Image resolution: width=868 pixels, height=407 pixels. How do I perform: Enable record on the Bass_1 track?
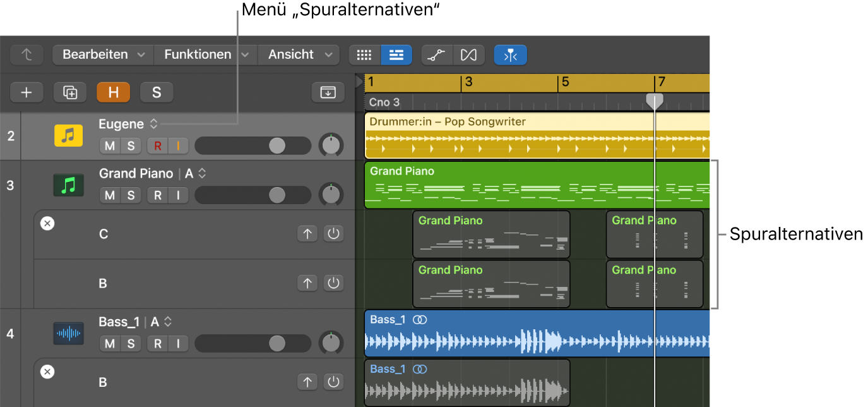[x=158, y=344]
